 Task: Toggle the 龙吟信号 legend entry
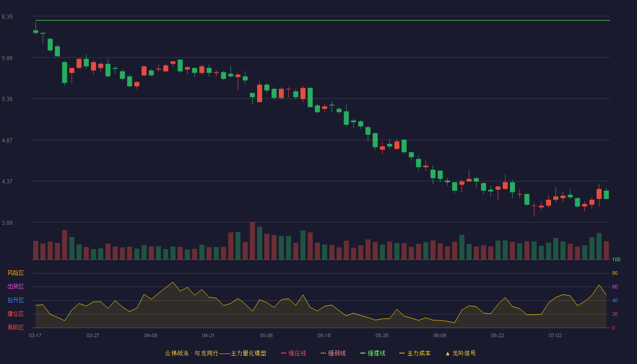pos(460,353)
